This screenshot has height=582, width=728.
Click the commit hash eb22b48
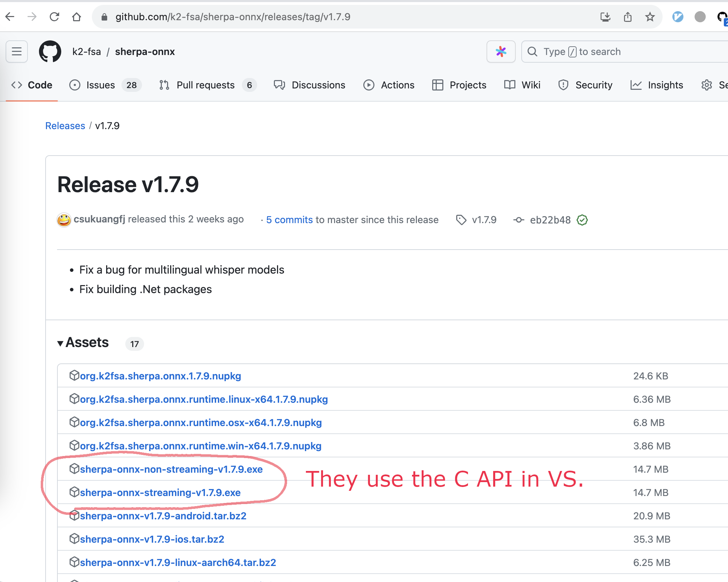click(550, 220)
